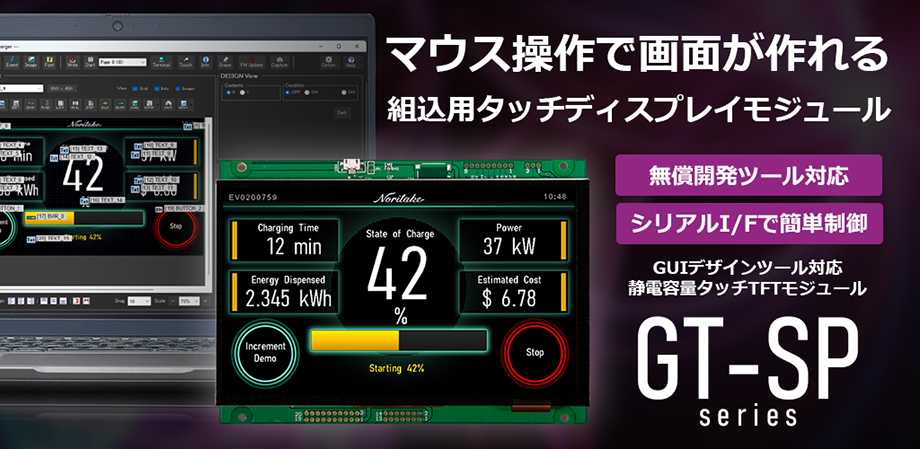Launch the FW Update tool
The height and width of the screenshot is (449, 920).
tap(251, 62)
